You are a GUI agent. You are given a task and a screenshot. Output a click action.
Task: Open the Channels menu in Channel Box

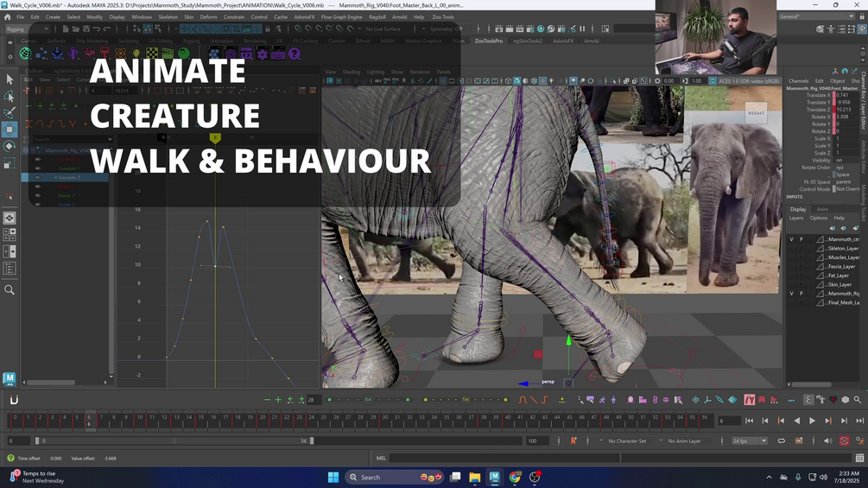coord(798,81)
